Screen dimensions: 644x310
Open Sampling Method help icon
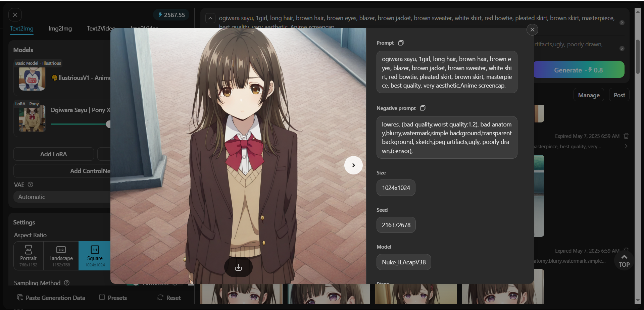67,283
